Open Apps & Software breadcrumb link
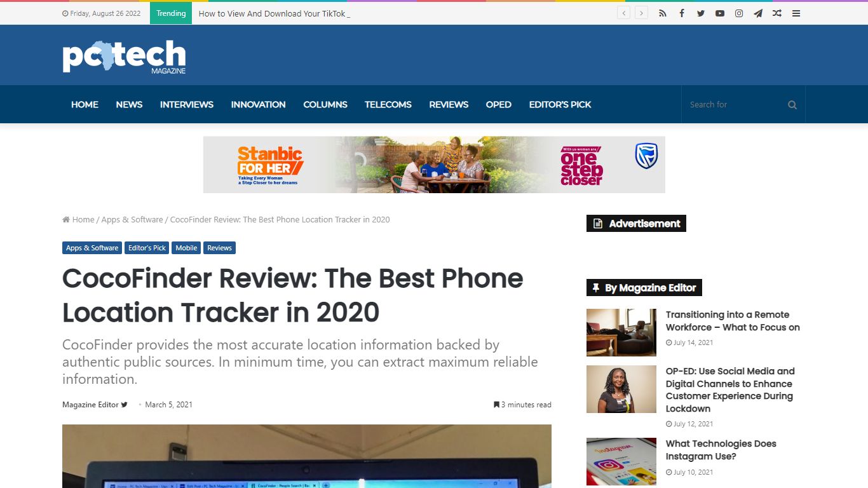This screenshot has height=488, width=868. click(132, 220)
